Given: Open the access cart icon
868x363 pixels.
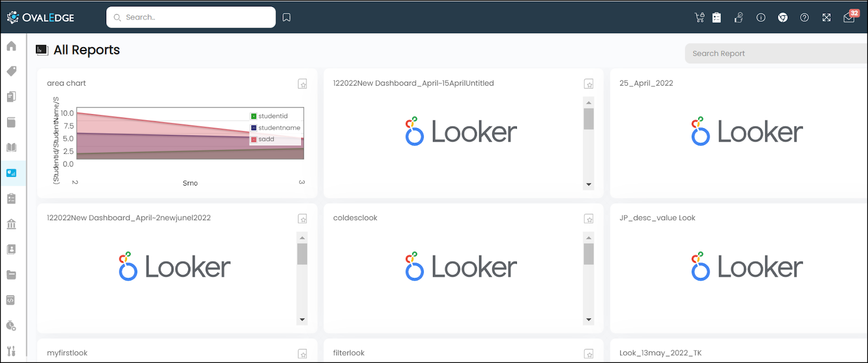Looking at the screenshot, I should click(699, 17).
